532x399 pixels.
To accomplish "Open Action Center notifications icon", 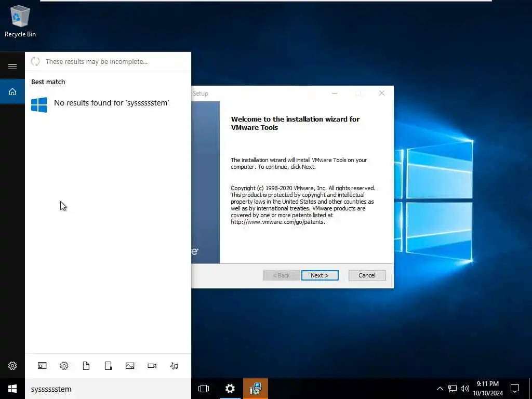I will [515, 389].
